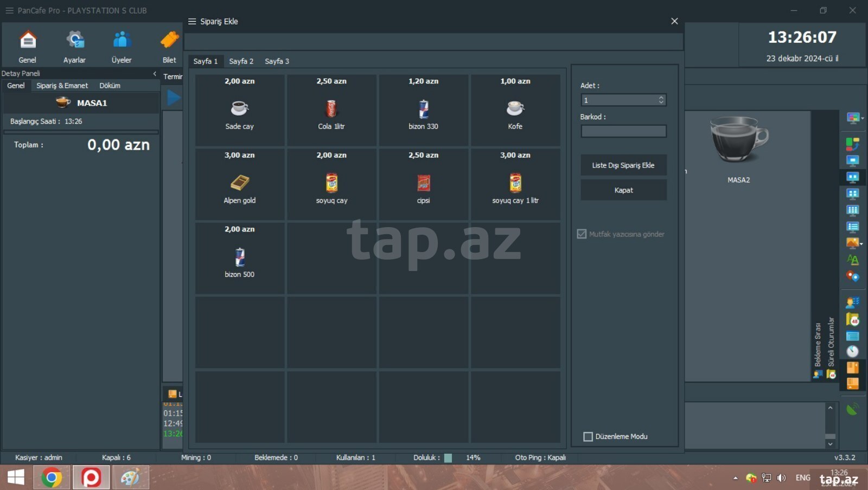Open the Paint palette app in taskbar
Image resolution: width=868 pixels, height=490 pixels.
130,478
